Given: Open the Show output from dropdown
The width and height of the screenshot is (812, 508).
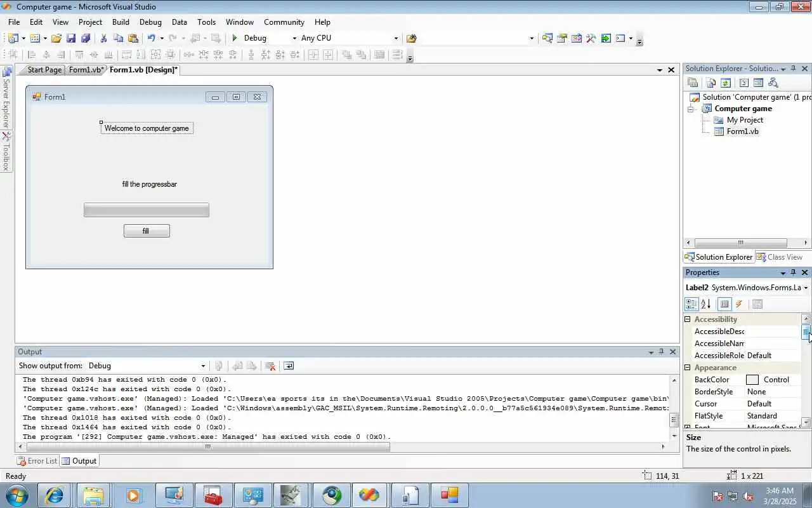Looking at the screenshot, I should click(203, 366).
